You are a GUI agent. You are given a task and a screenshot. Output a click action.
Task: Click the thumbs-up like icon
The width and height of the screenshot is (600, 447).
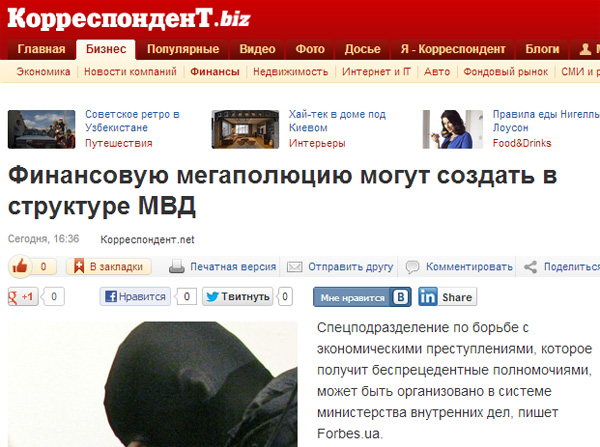20,266
